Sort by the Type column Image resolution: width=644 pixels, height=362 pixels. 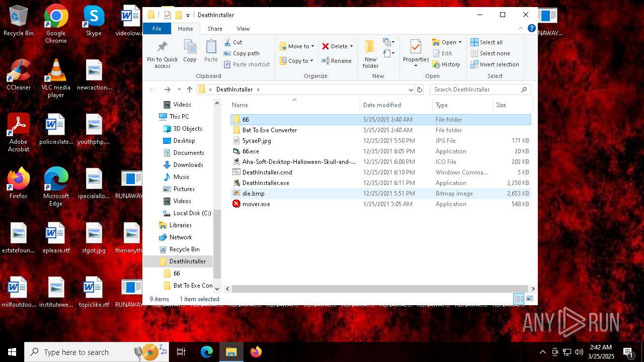[x=462, y=105]
